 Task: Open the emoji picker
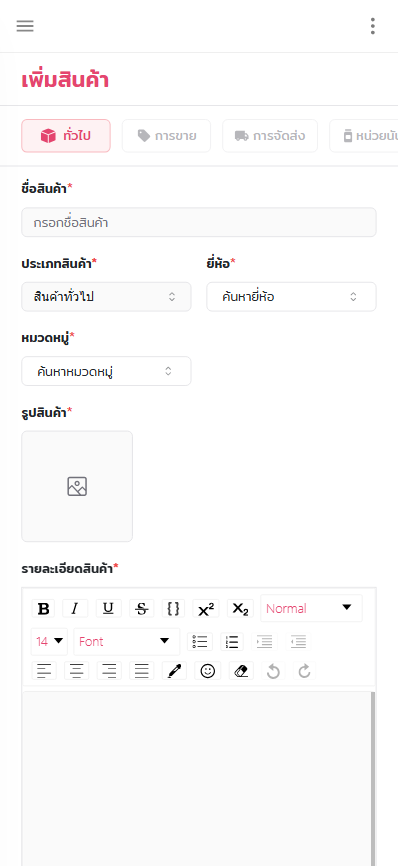coord(208,671)
